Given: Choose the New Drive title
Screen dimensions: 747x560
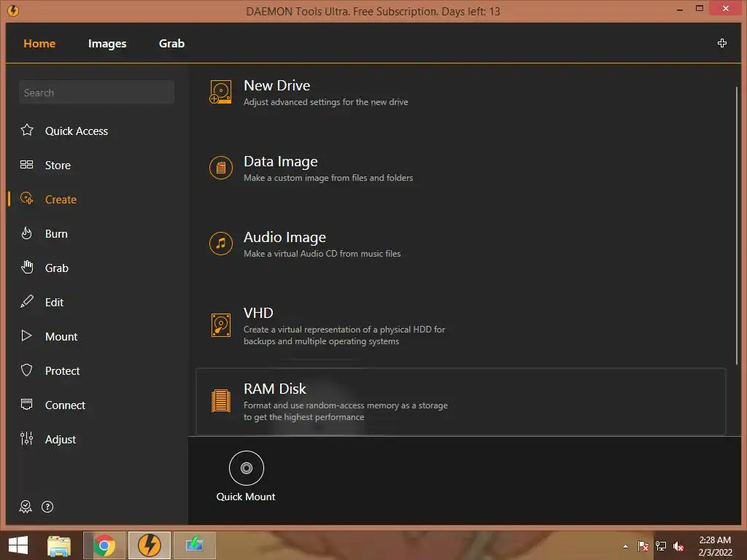Looking at the screenshot, I should tap(276, 85).
